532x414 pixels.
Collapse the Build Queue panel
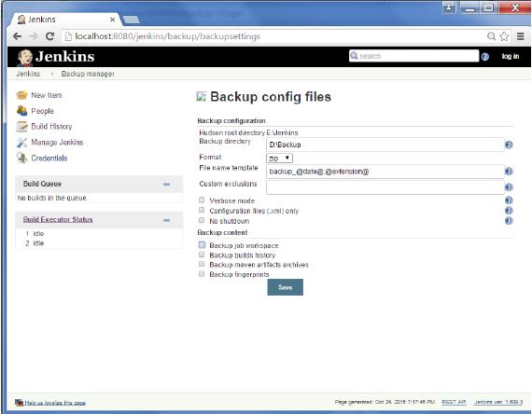coord(166,184)
